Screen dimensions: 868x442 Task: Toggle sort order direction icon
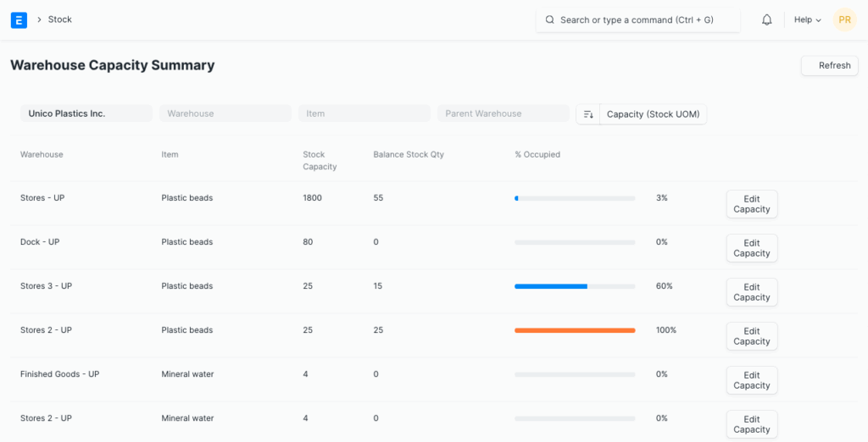point(588,114)
